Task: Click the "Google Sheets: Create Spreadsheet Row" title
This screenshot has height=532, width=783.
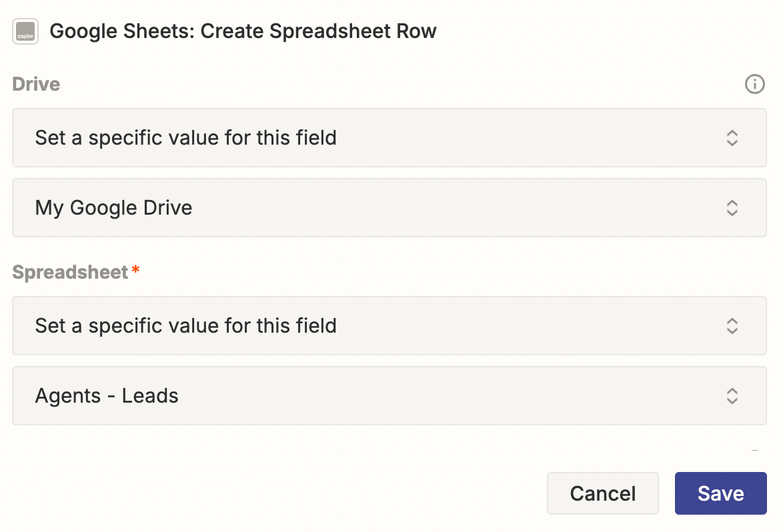Action: [243, 31]
